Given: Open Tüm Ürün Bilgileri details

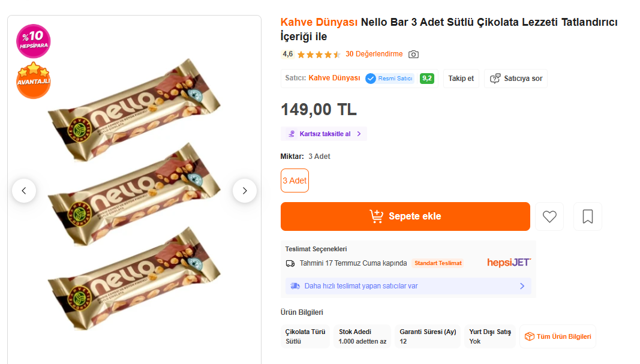Looking at the screenshot, I should click(558, 336).
